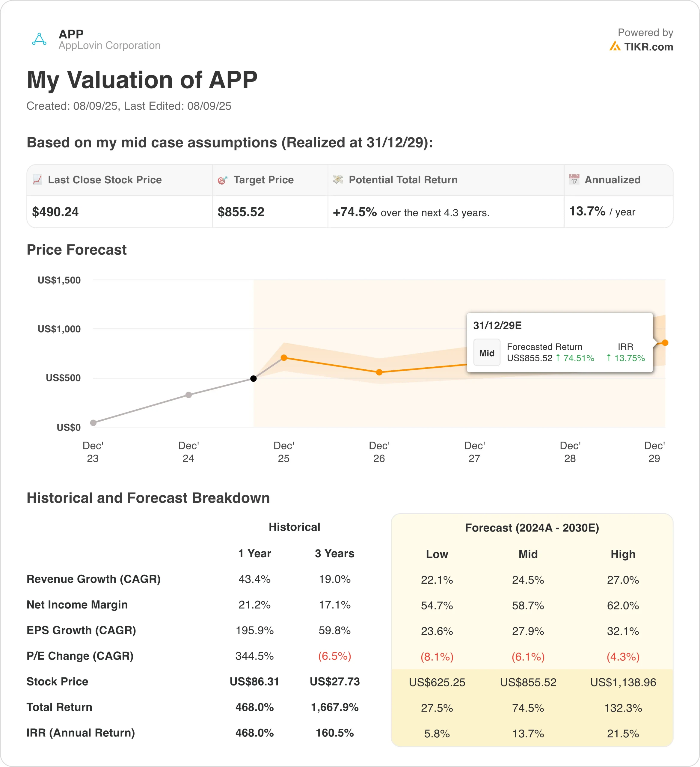Click the $855.52 target price value
The height and width of the screenshot is (767, 700).
click(x=241, y=212)
